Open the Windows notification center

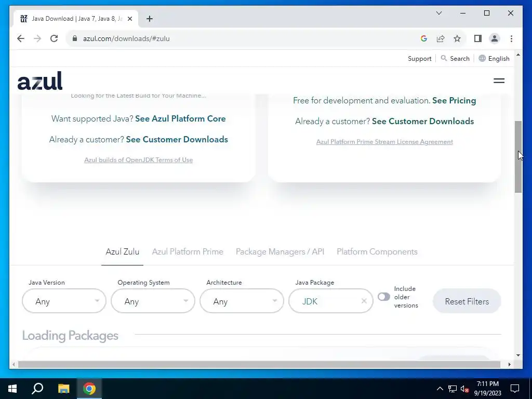[x=515, y=389]
